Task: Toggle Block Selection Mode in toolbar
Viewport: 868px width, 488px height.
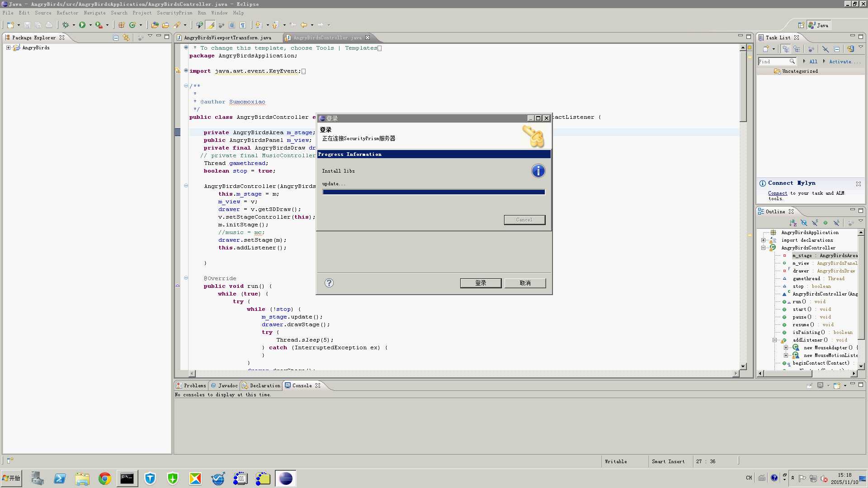Action: (x=232, y=25)
